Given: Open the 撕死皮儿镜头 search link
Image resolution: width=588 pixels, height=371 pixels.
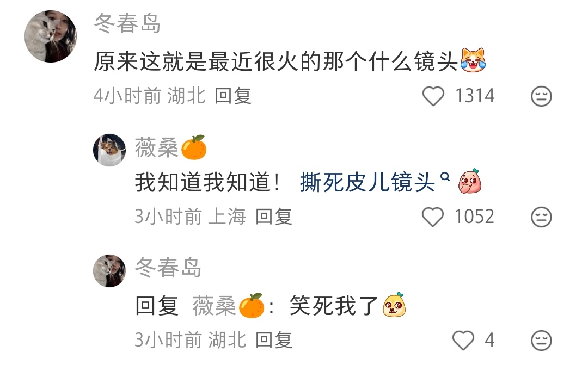Looking at the screenshot, I should (367, 182).
